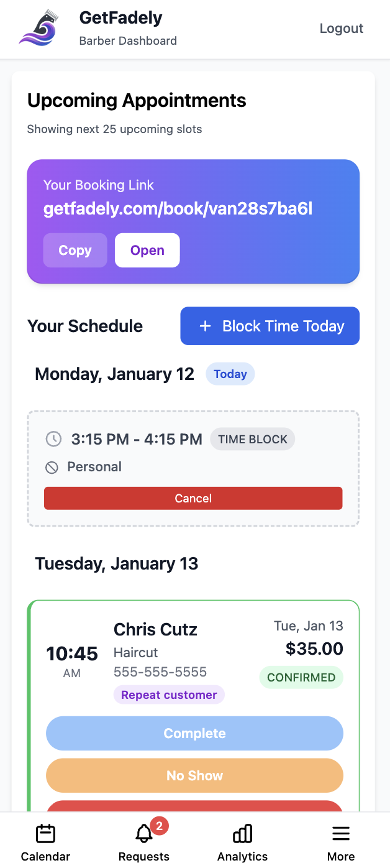
Task: Open Analytics via the bar chart icon
Action: [242, 833]
